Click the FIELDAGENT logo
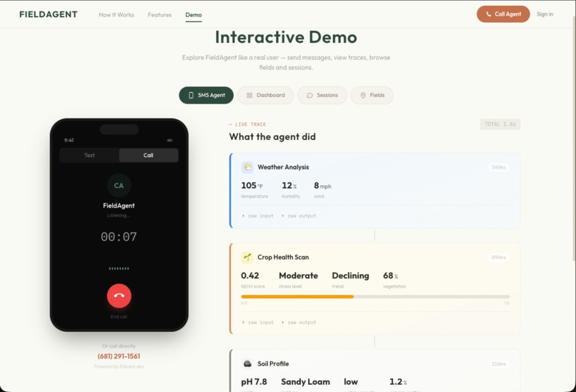The width and height of the screenshot is (576, 392). point(48,14)
